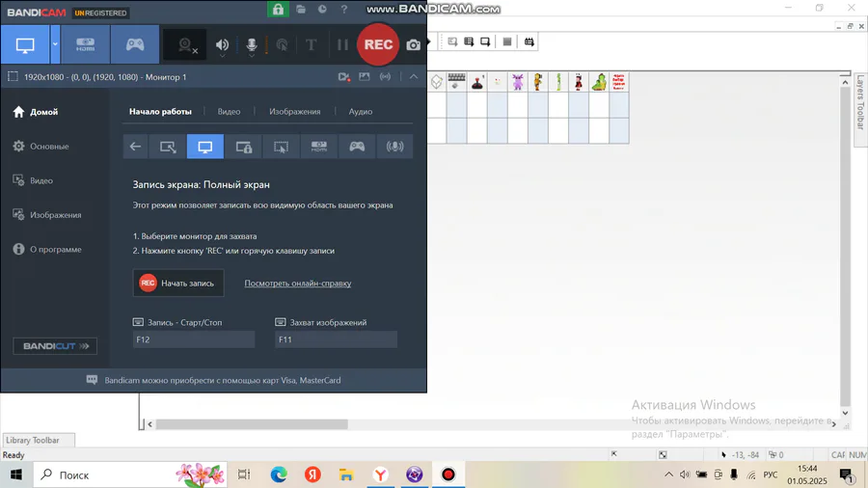Choose gamepad game mode in mode row
Viewport: 868px width, 488px height.
(357, 147)
